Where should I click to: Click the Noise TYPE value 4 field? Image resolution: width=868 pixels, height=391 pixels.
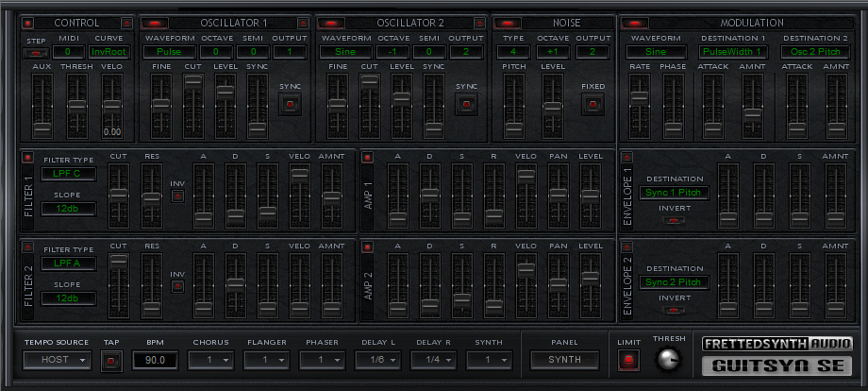coord(513,52)
